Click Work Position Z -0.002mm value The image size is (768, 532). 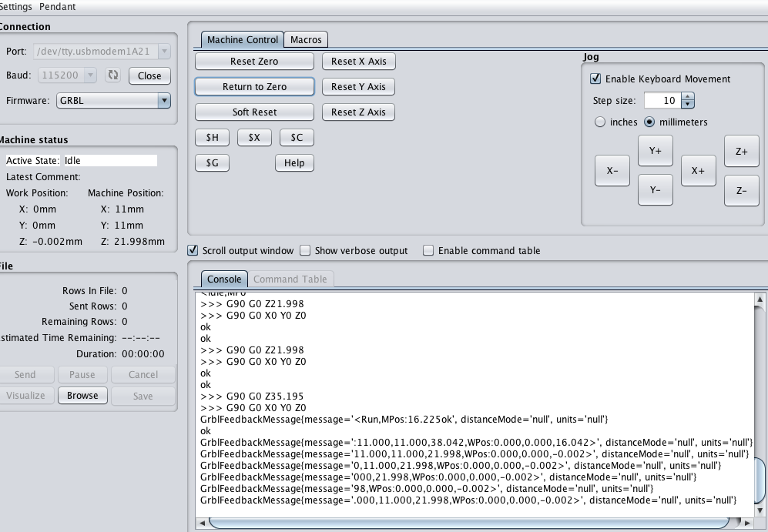pos(57,241)
